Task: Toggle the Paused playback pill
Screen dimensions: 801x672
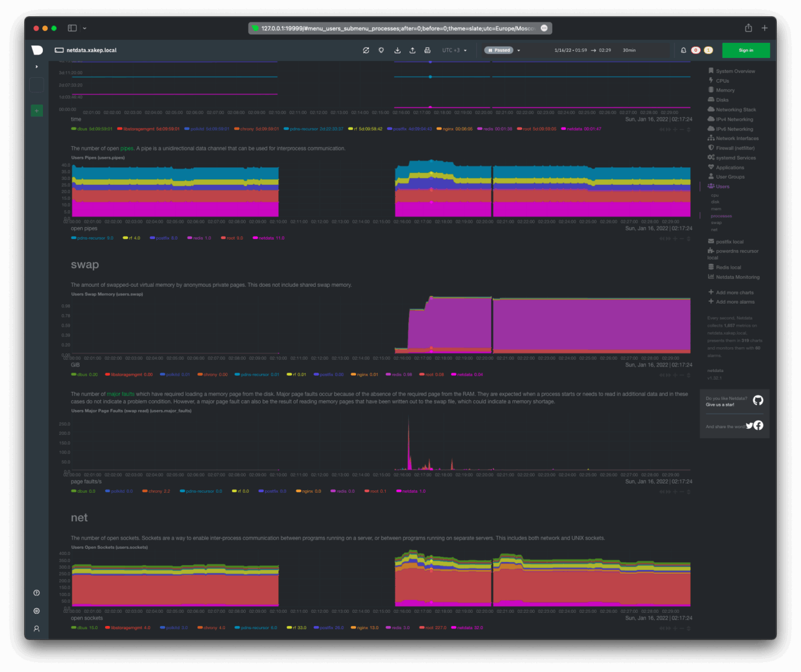Action: click(499, 50)
